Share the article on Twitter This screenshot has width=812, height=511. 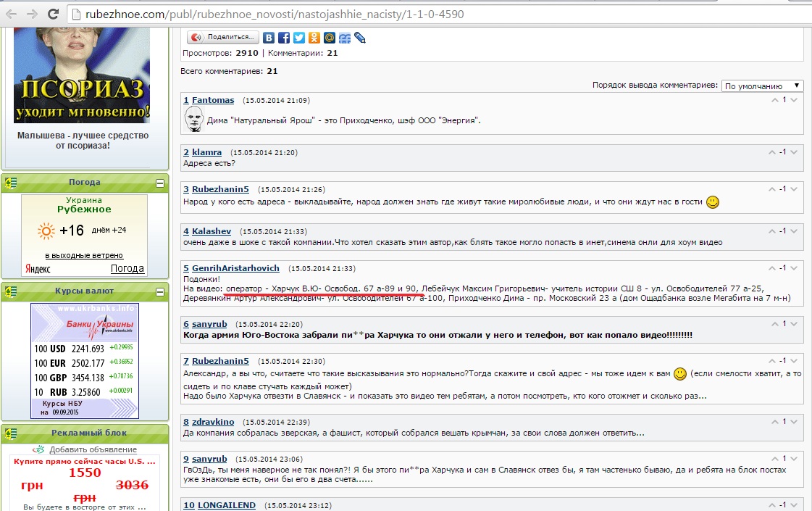click(x=299, y=38)
